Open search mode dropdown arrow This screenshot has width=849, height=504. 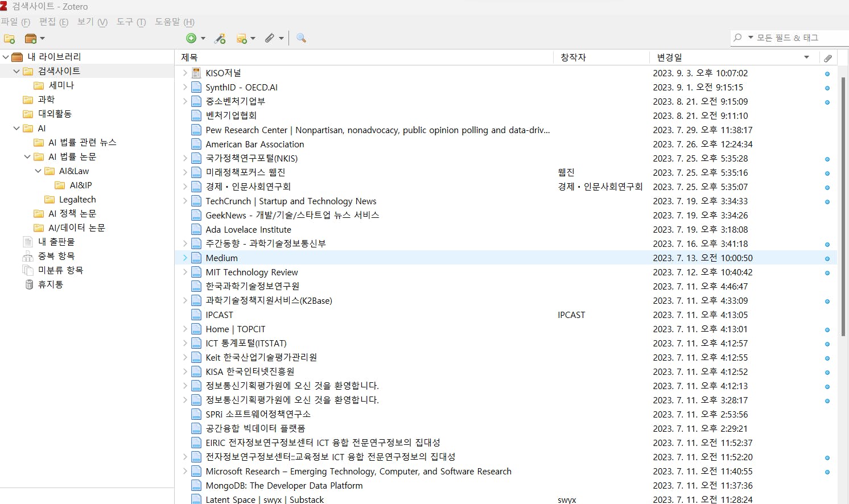751,38
